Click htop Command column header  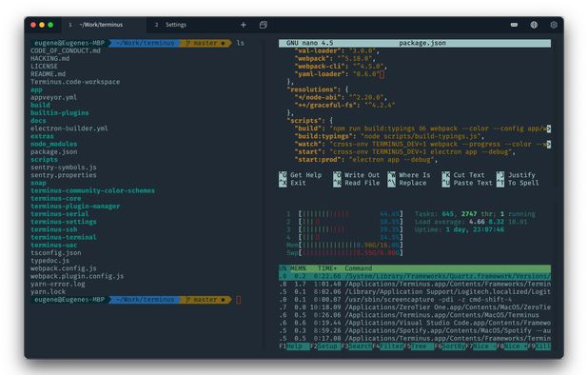point(359,268)
